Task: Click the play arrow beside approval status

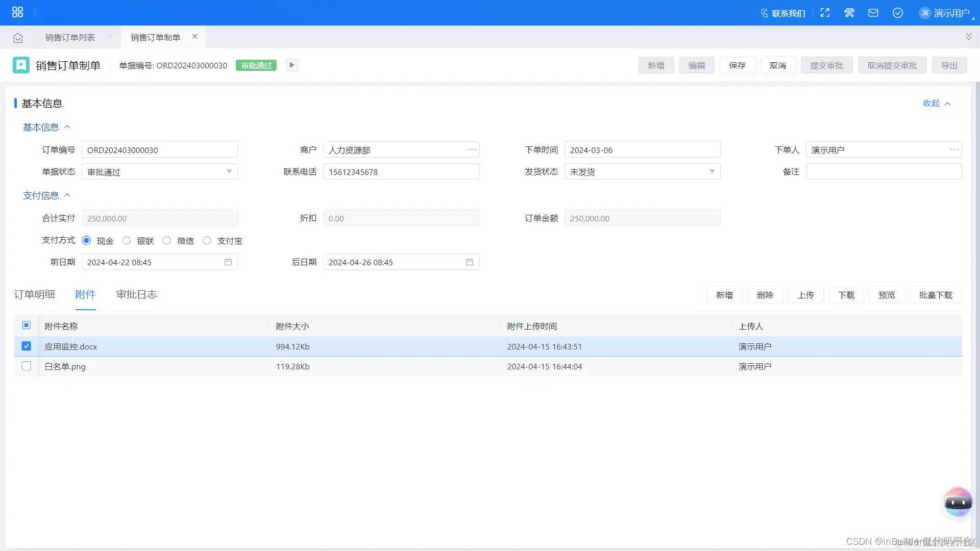Action: pos(292,65)
